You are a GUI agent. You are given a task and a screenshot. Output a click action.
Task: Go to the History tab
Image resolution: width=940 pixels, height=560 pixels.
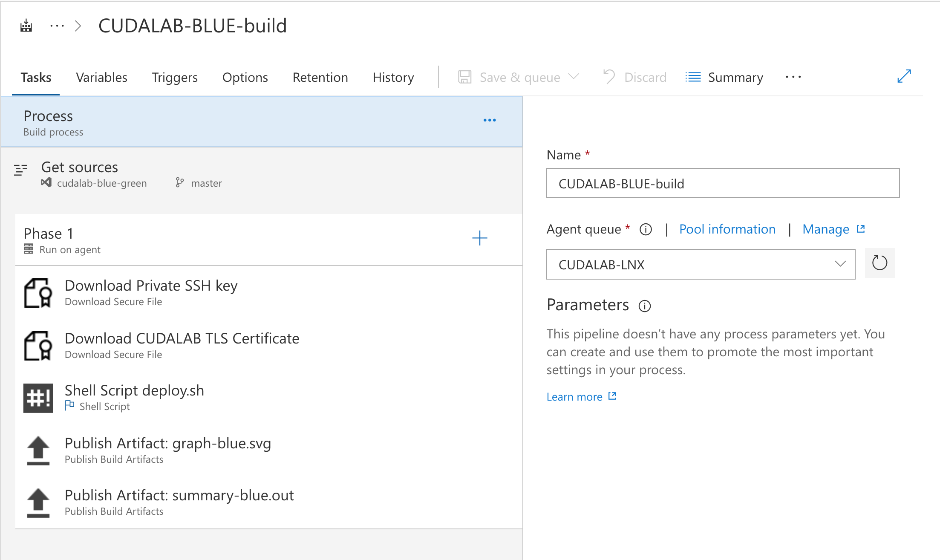pyautogui.click(x=393, y=77)
